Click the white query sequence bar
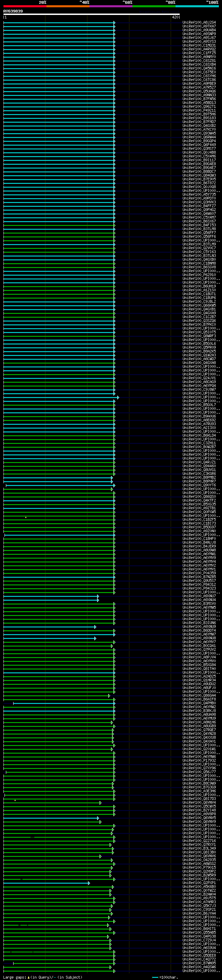This screenshot has width=222, height=980. (x=92, y=15)
